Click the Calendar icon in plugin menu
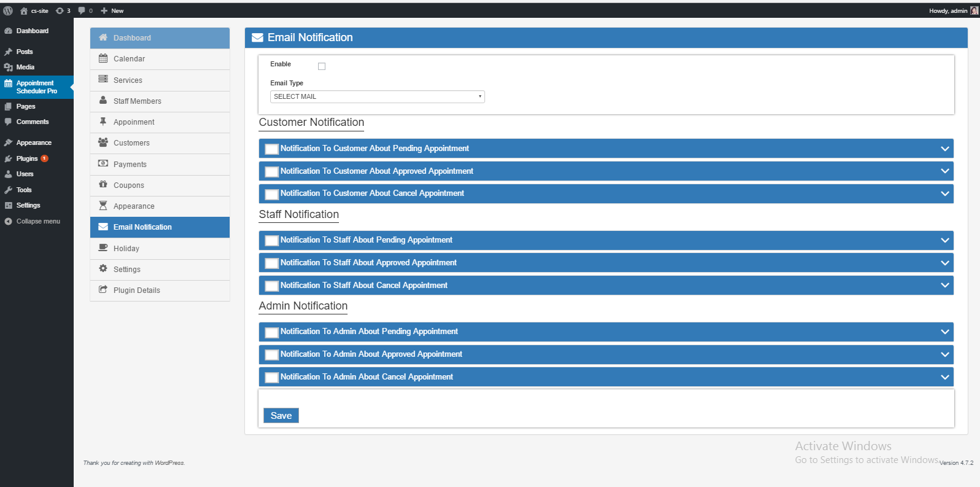The width and height of the screenshot is (980, 487). pyautogui.click(x=103, y=59)
